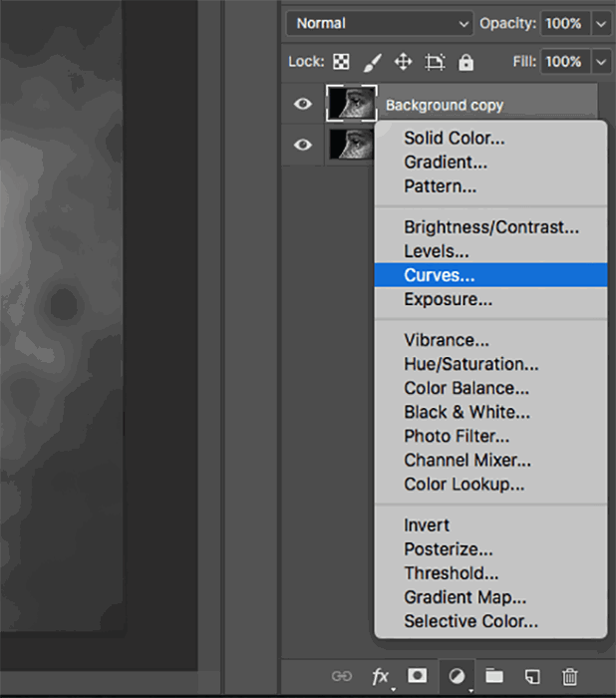Screen dimensions: 616x698
Task: Delete layer with trash icon
Action: (x=570, y=677)
